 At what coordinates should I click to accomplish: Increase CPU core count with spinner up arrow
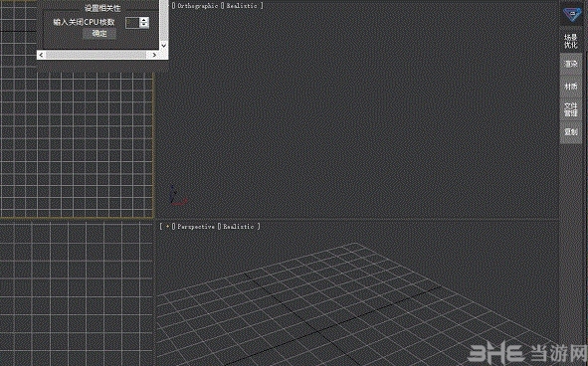[144, 20]
